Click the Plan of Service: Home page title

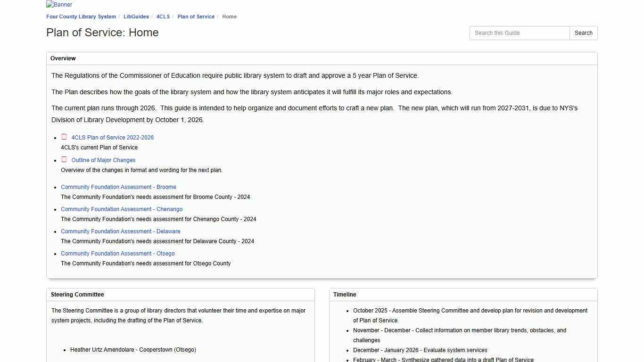[102, 33]
